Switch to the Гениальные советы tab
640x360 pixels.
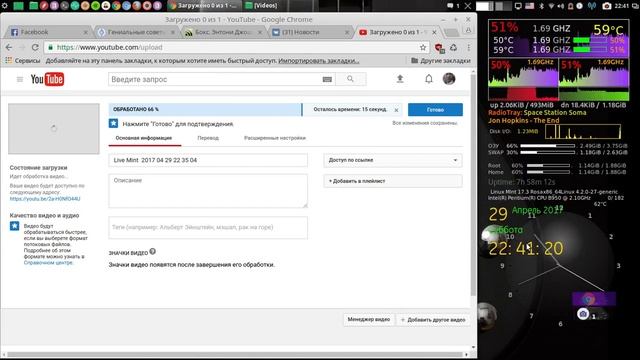click(136, 32)
